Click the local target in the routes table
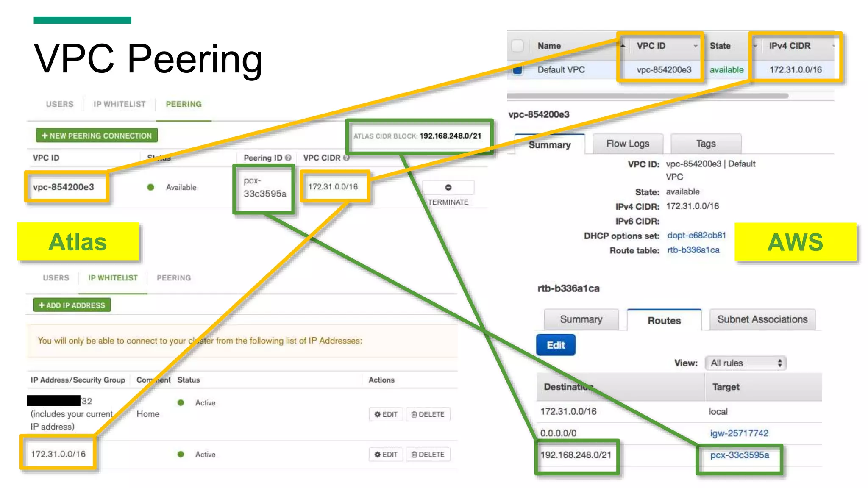The image size is (868, 488). [x=718, y=411]
